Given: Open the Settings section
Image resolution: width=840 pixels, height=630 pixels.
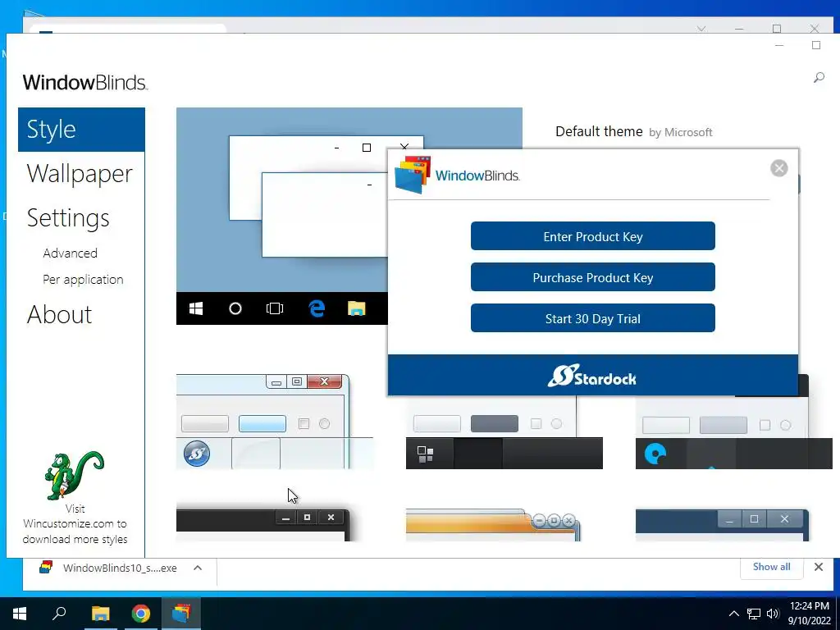Looking at the screenshot, I should point(68,218).
